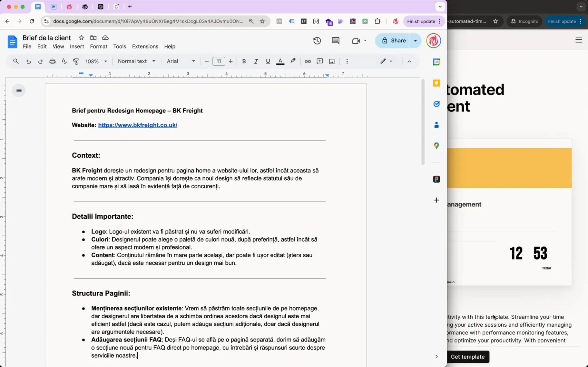Open the Extensions menu
588x367 pixels.
click(x=145, y=47)
